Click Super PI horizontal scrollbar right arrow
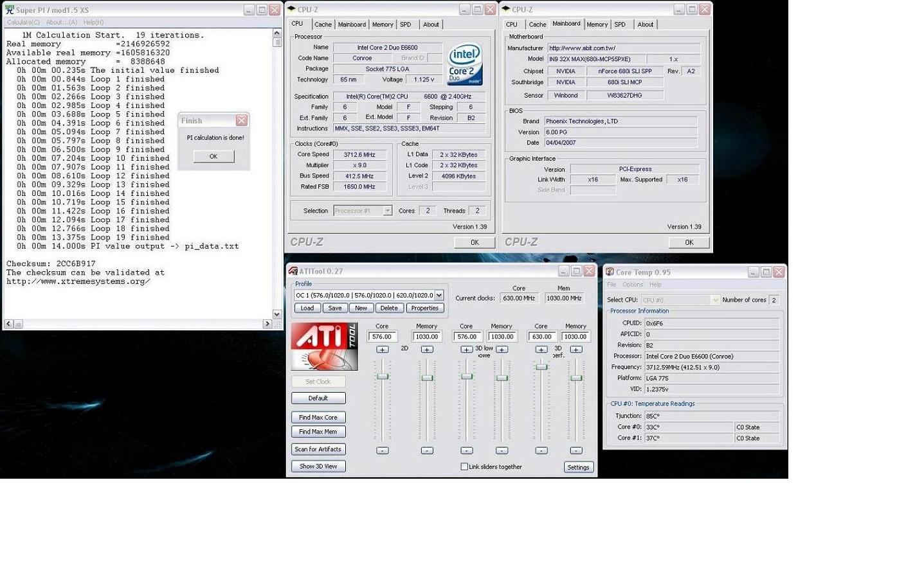 [267, 324]
